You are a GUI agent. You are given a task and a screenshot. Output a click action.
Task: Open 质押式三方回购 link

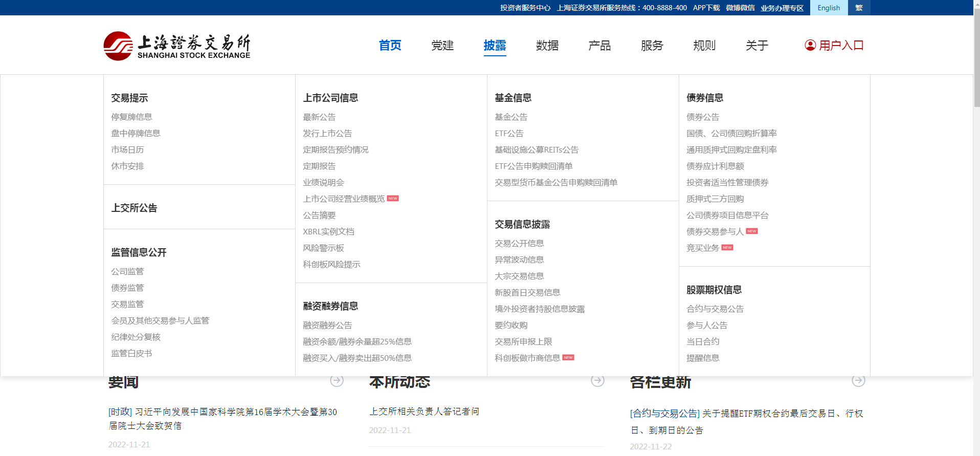(715, 199)
